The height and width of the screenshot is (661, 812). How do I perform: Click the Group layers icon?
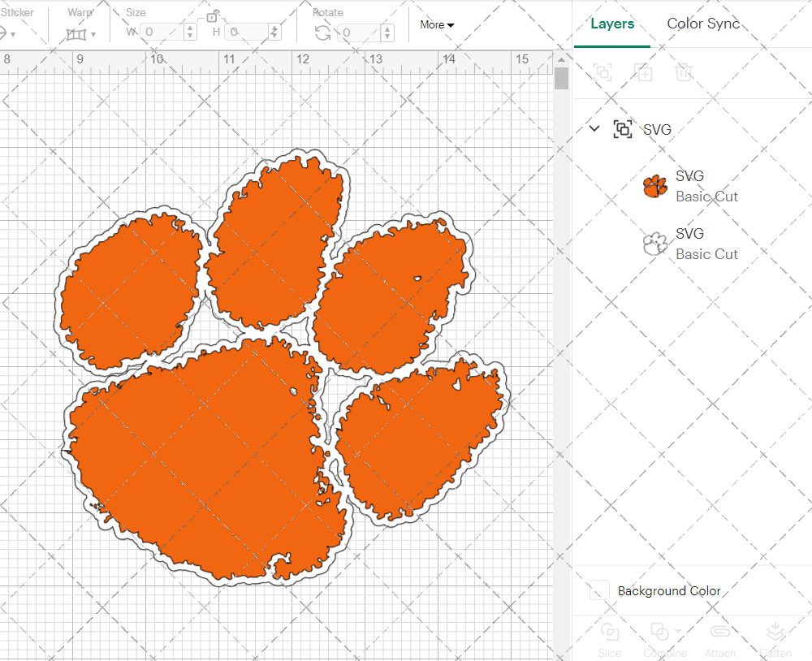[603, 72]
